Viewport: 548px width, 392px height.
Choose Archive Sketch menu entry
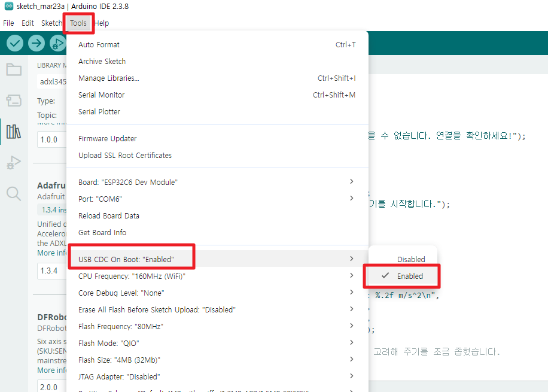(217, 61)
